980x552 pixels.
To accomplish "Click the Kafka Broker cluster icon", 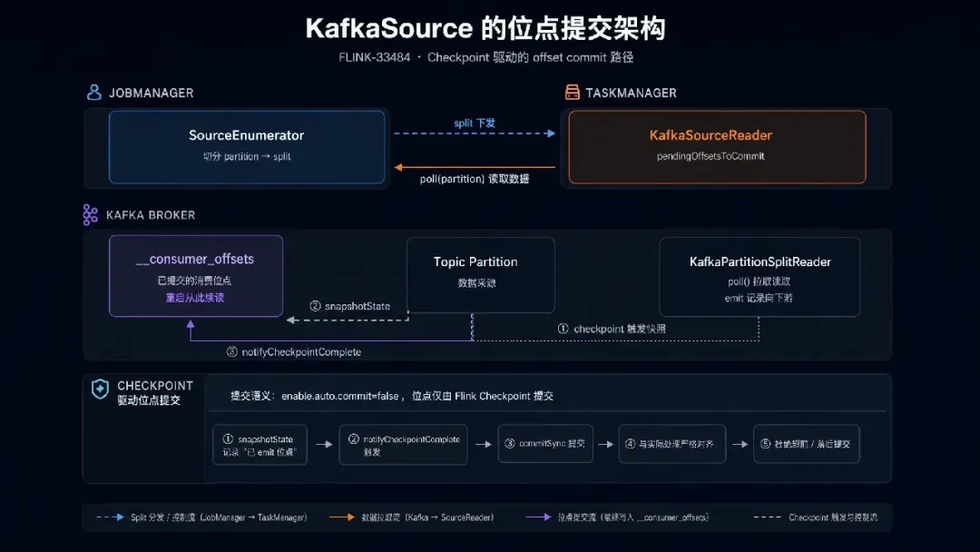I will [x=90, y=214].
